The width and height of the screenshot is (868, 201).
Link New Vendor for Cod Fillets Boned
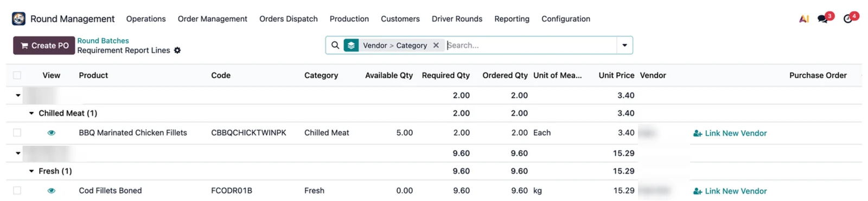point(730,191)
